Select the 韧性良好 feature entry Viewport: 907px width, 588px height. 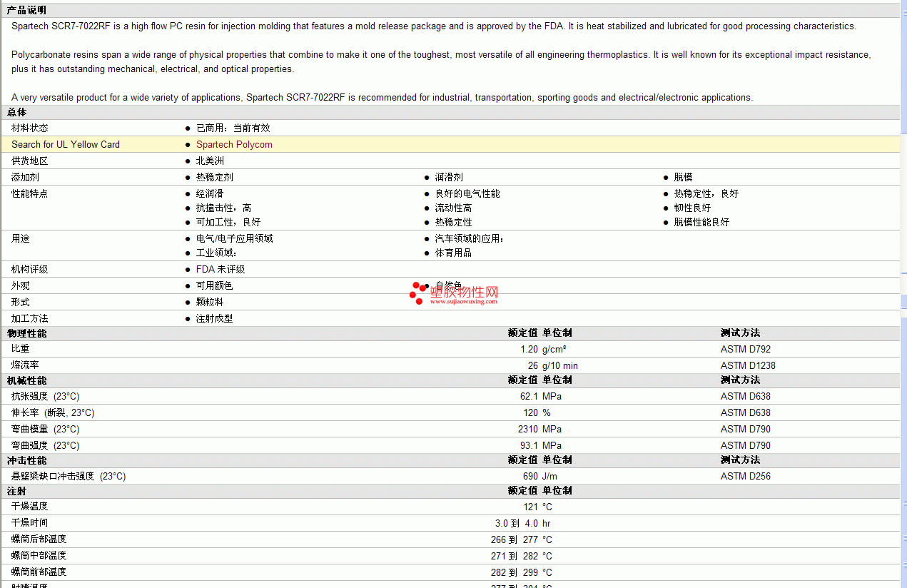point(693,208)
